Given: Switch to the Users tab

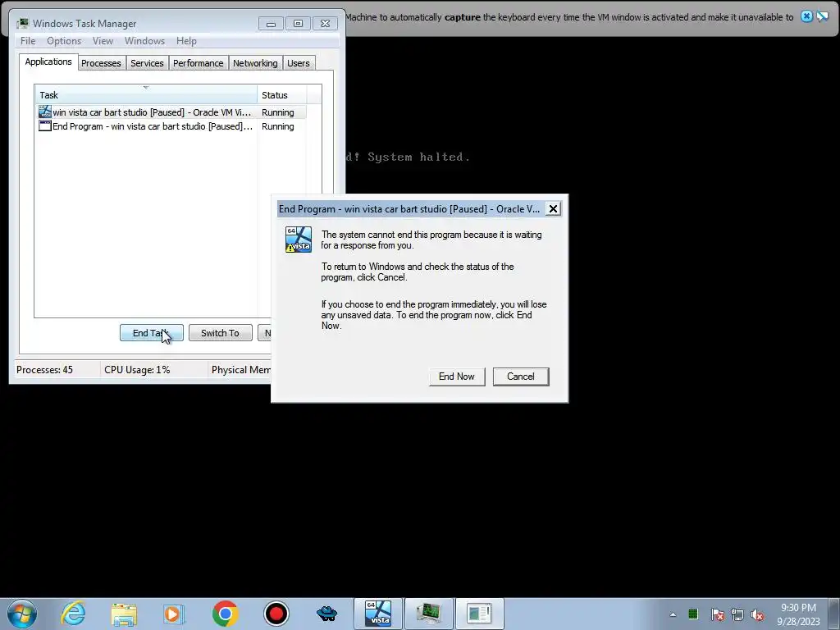Looking at the screenshot, I should click(x=299, y=63).
